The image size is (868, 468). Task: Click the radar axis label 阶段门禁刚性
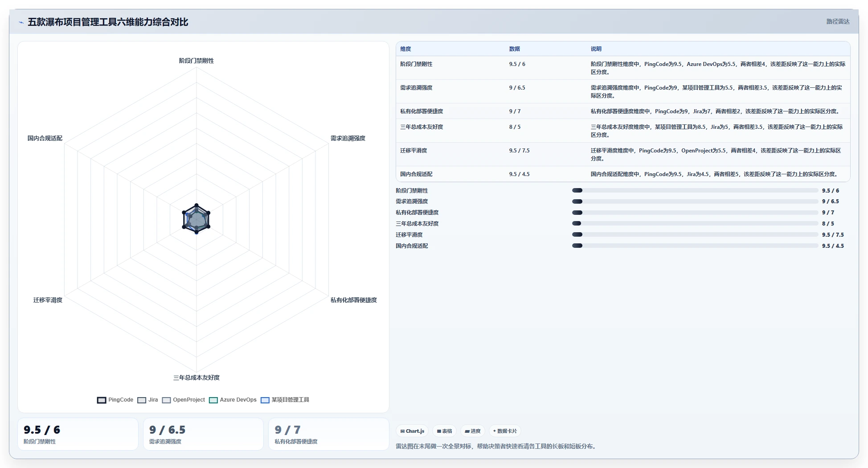click(197, 61)
